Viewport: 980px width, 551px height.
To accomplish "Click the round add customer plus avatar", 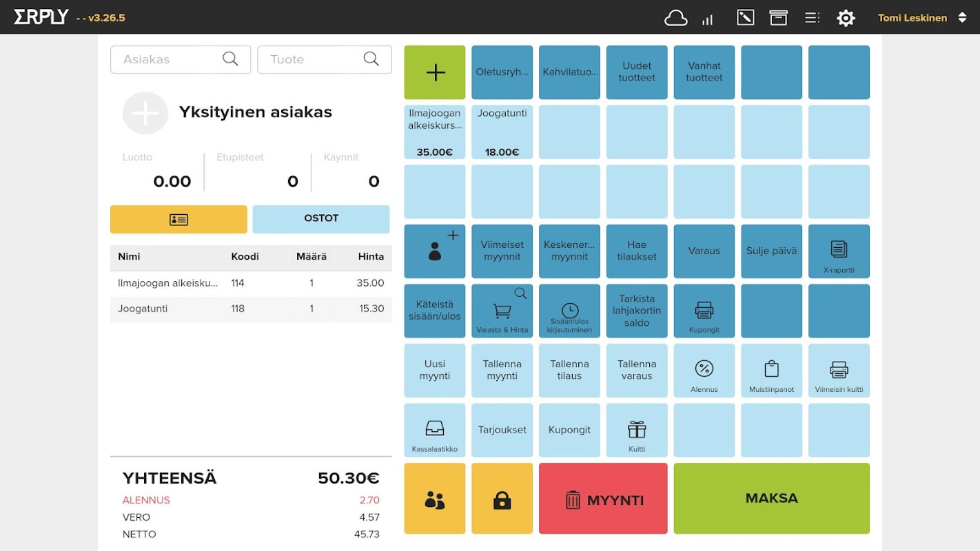I will [x=145, y=113].
